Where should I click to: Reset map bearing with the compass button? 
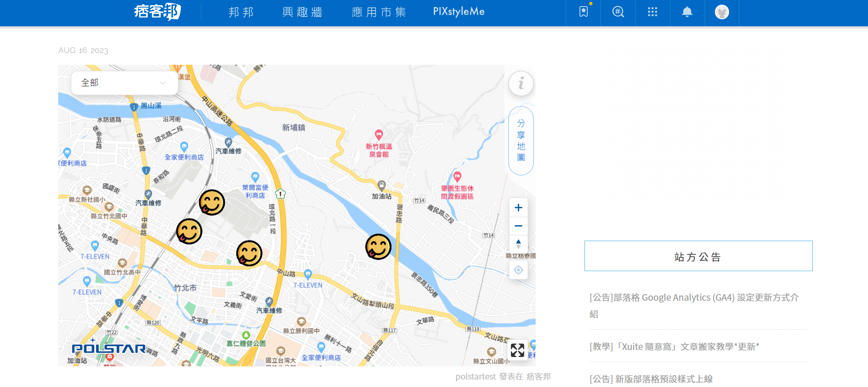519,244
